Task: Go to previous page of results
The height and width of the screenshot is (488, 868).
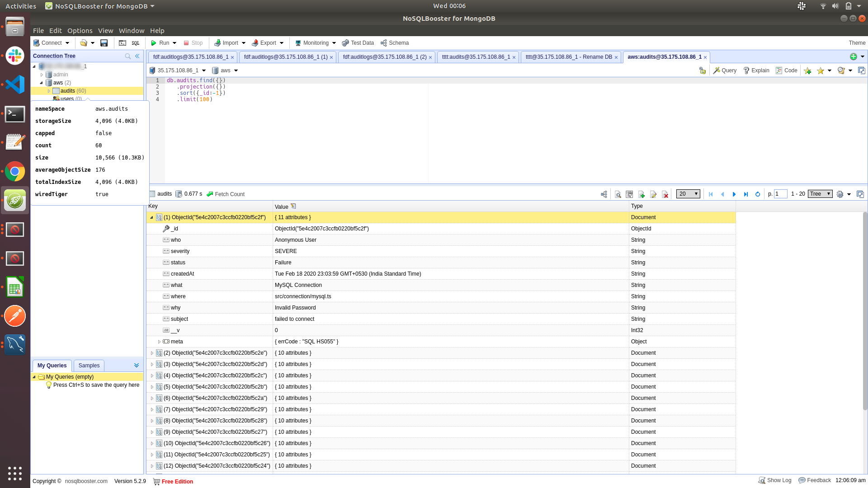Action: coord(722,194)
